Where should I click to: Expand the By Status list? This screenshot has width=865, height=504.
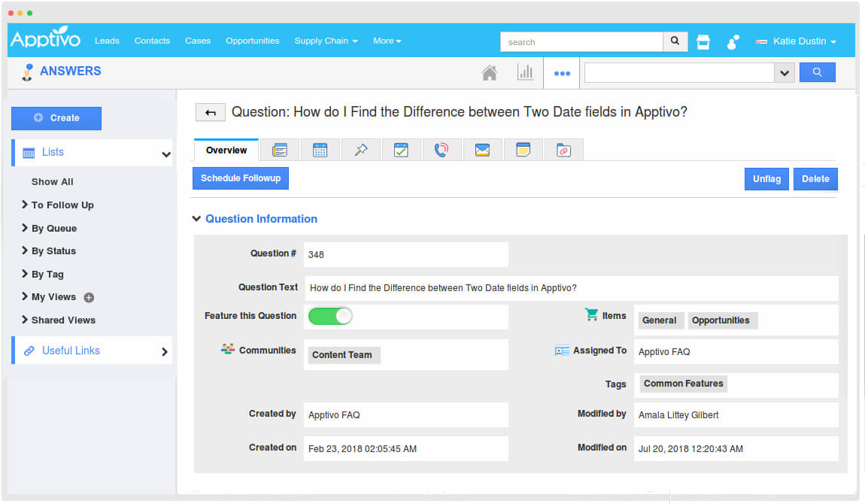[53, 251]
